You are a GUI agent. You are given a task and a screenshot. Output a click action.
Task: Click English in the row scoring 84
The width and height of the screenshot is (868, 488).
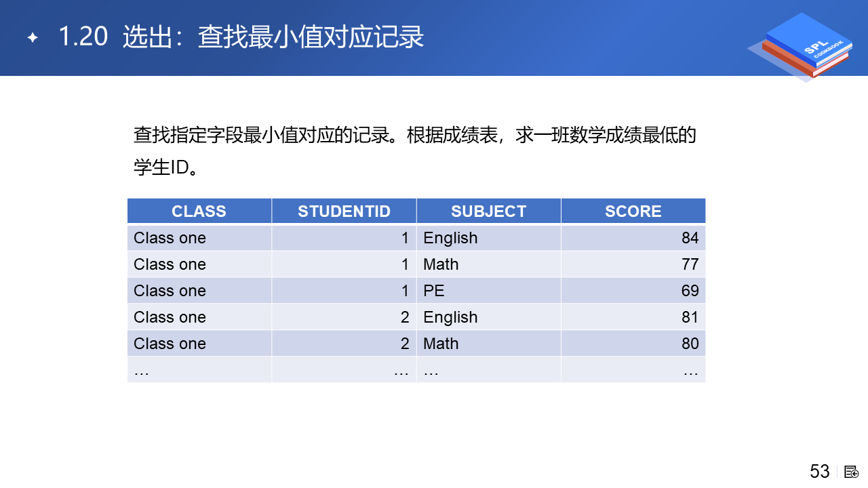[x=489, y=238]
